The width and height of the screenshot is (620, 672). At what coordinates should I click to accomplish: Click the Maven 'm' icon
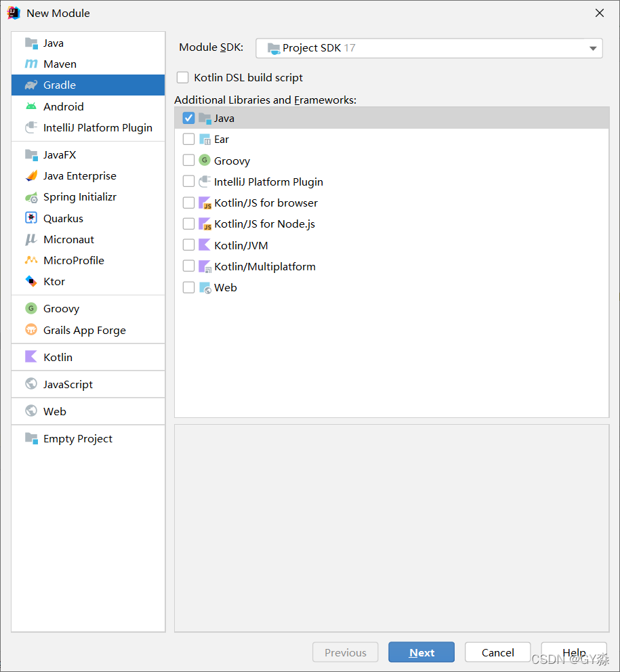tap(31, 64)
